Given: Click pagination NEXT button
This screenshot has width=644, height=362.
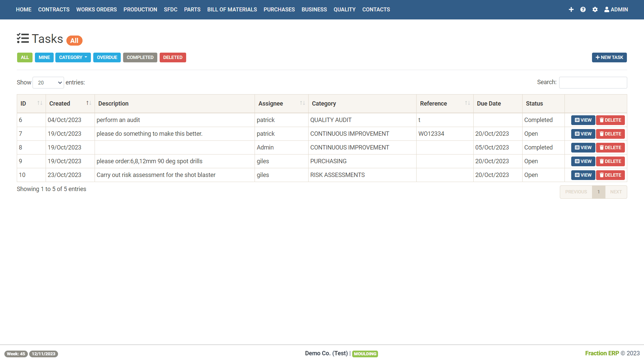Looking at the screenshot, I should pyautogui.click(x=616, y=192).
